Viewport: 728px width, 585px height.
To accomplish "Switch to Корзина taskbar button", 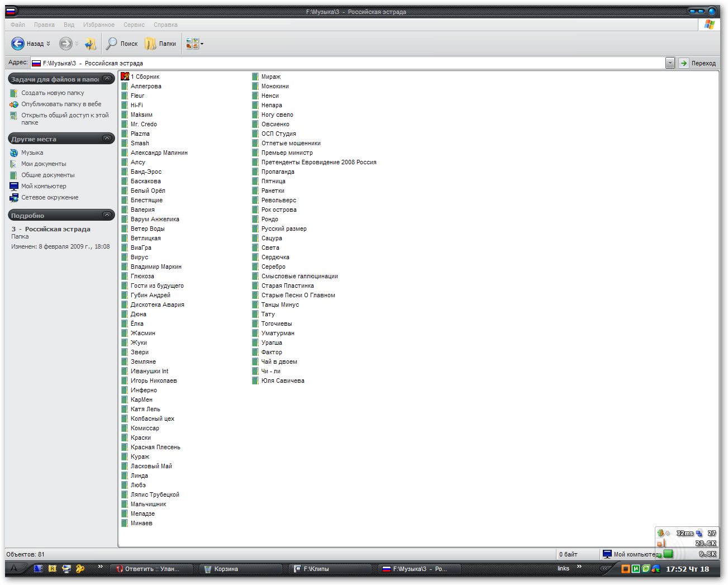I will [226, 569].
